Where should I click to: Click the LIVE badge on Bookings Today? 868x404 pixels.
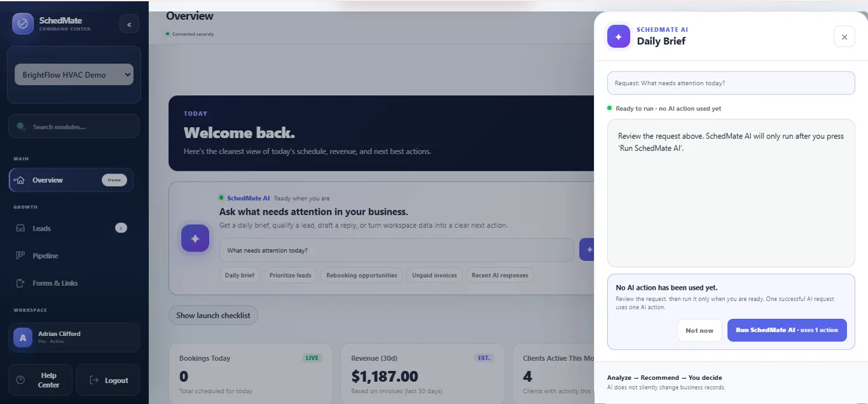(x=312, y=358)
